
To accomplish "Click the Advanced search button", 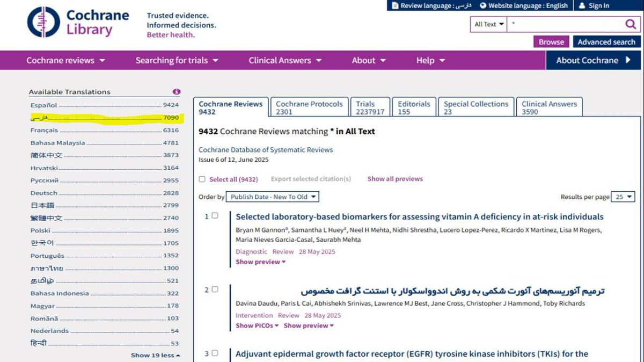I will pos(606,42).
